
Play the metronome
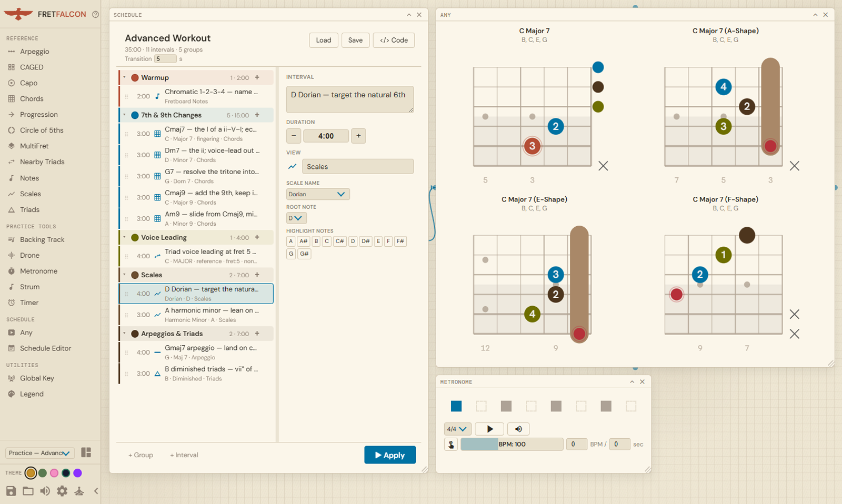point(489,429)
